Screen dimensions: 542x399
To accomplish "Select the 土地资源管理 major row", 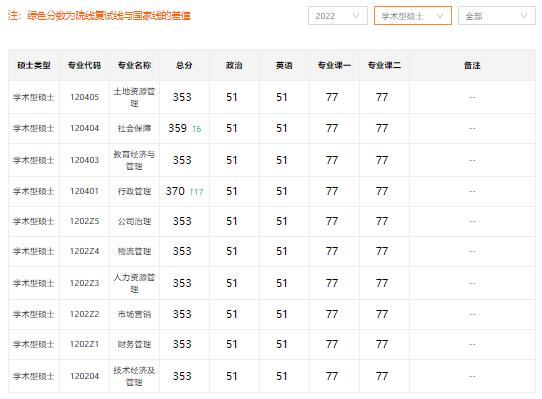I will [x=272, y=97].
